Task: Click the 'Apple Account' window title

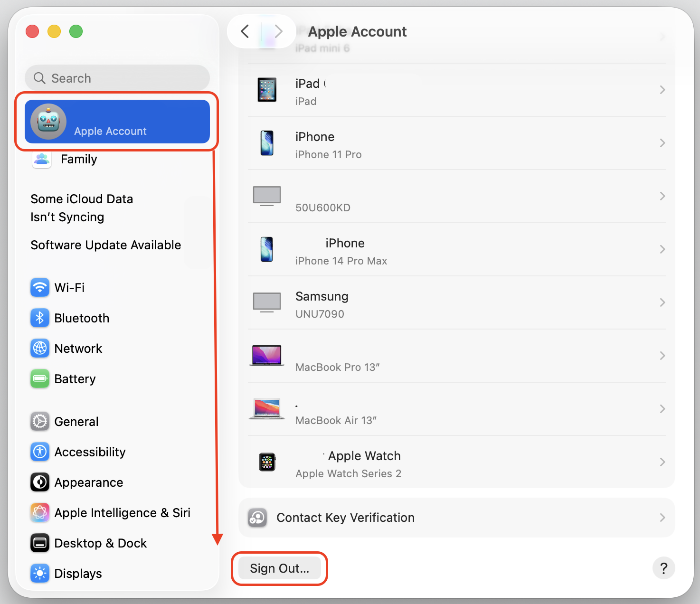Action: pyautogui.click(x=357, y=31)
